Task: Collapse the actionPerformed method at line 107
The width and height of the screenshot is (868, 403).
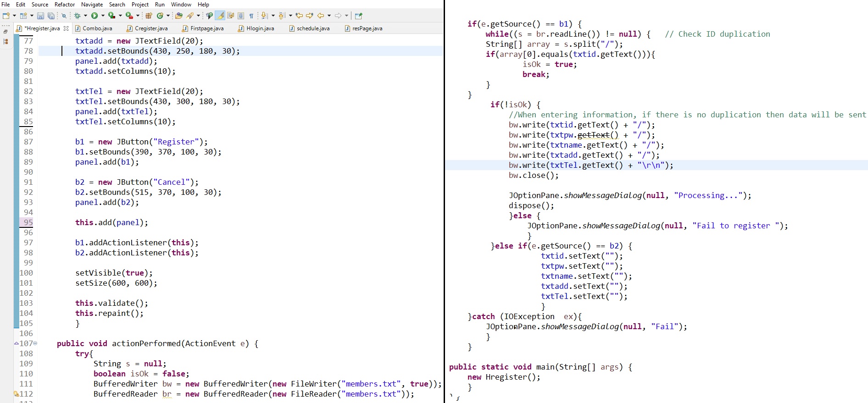Action: (35, 343)
